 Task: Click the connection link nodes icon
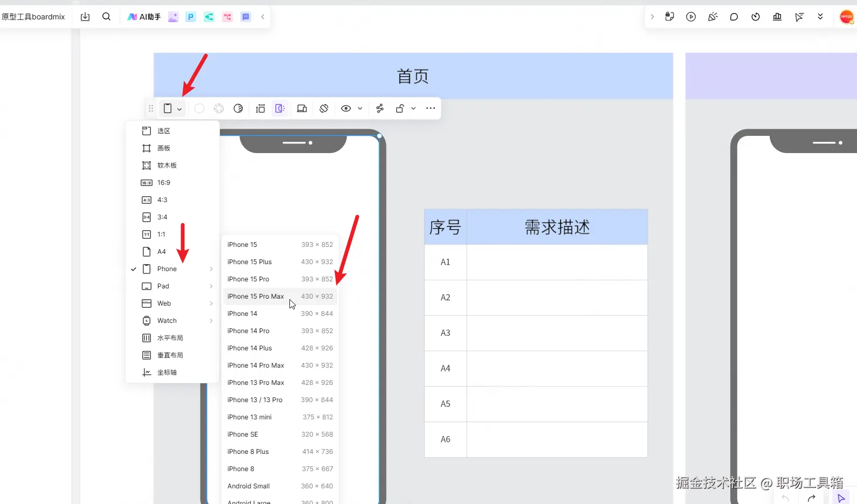pyautogui.click(x=380, y=108)
